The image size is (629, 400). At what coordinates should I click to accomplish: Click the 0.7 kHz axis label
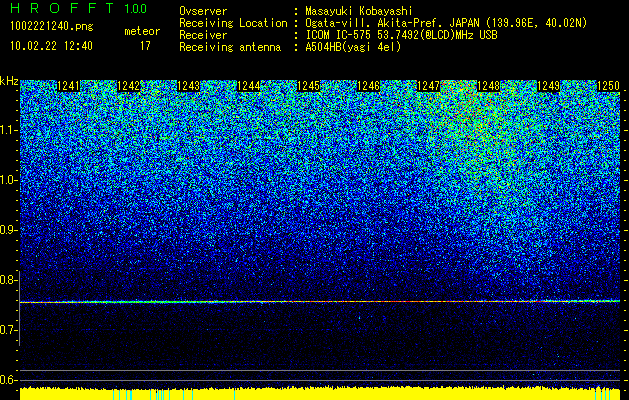click(8, 330)
